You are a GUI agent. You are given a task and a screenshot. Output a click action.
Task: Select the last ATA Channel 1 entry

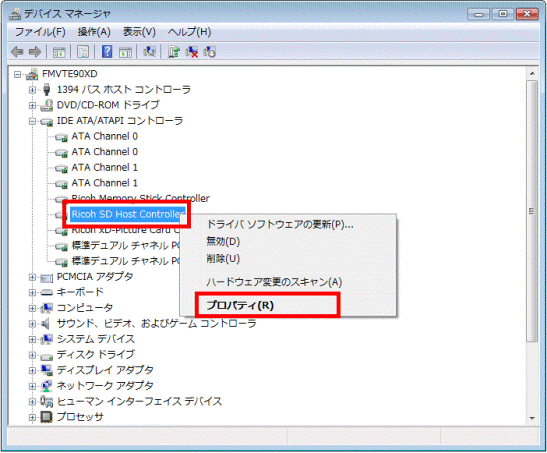105,183
